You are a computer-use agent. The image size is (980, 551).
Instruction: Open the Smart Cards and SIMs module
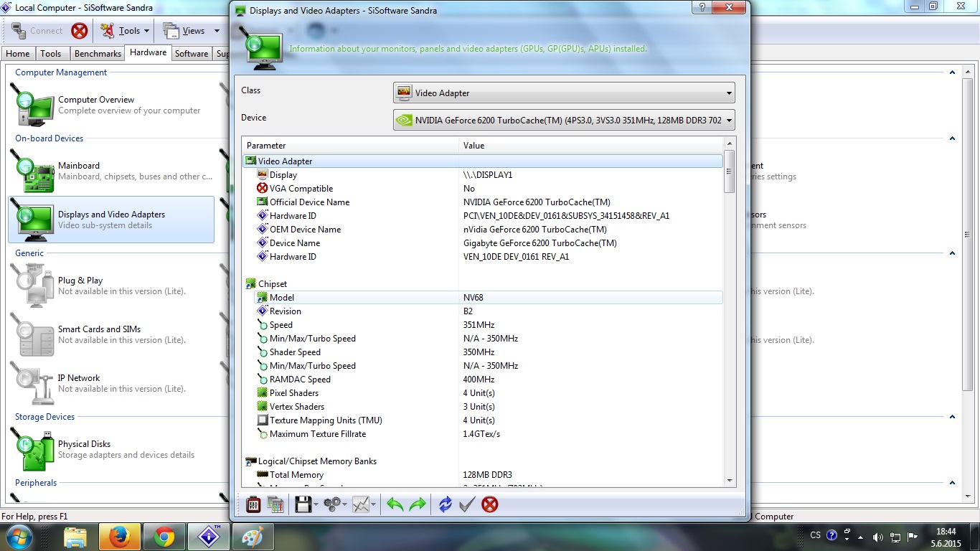(111, 334)
